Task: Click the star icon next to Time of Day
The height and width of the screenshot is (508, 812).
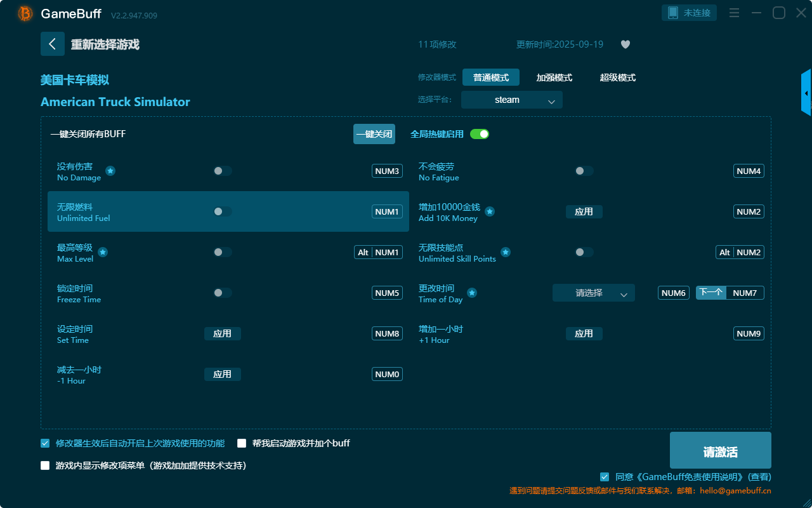Action: (472, 293)
